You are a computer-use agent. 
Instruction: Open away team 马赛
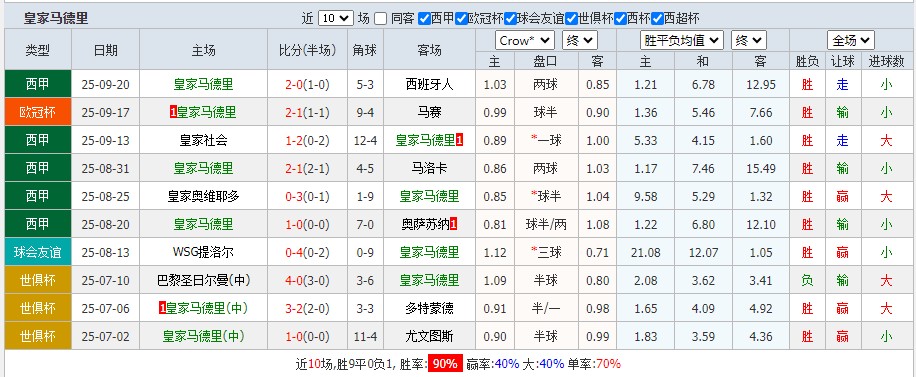click(429, 112)
